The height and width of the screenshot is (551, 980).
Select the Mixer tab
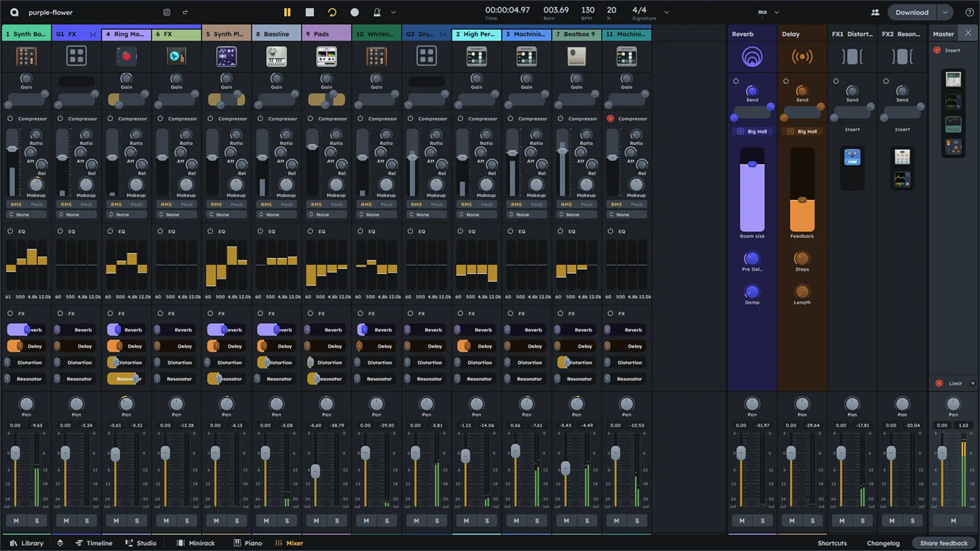point(289,543)
